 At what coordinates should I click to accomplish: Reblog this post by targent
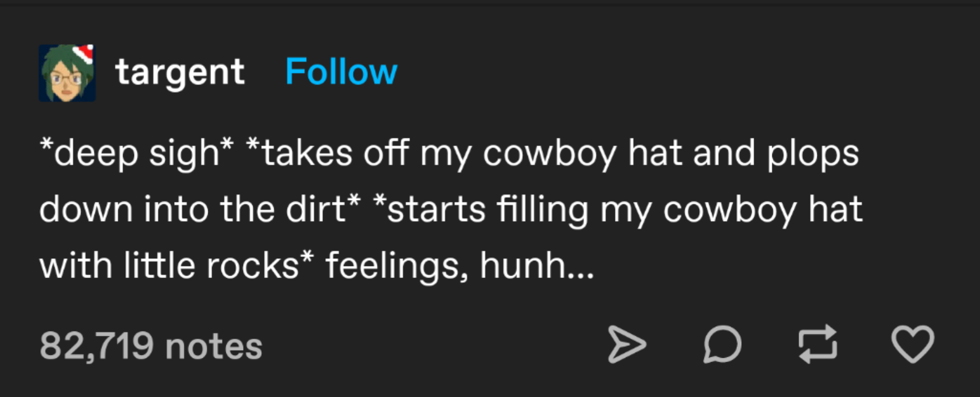click(x=818, y=344)
